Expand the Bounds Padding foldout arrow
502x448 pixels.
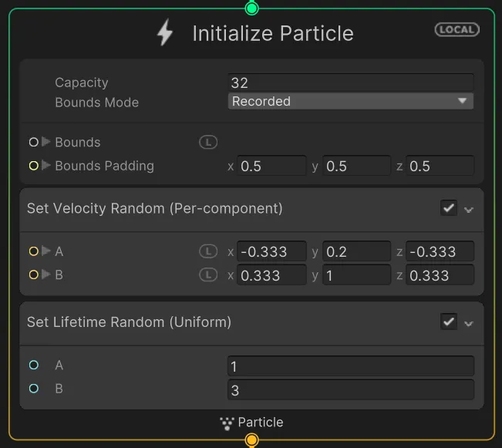click(x=46, y=166)
